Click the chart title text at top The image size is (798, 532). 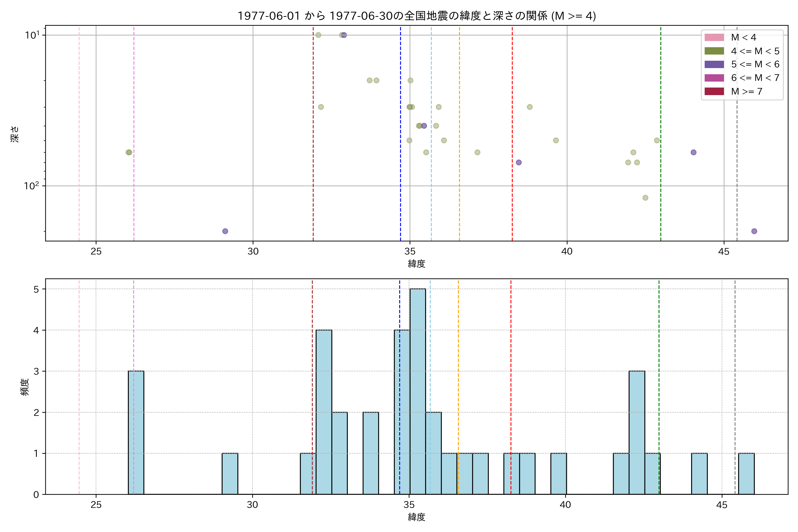(x=416, y=16)
